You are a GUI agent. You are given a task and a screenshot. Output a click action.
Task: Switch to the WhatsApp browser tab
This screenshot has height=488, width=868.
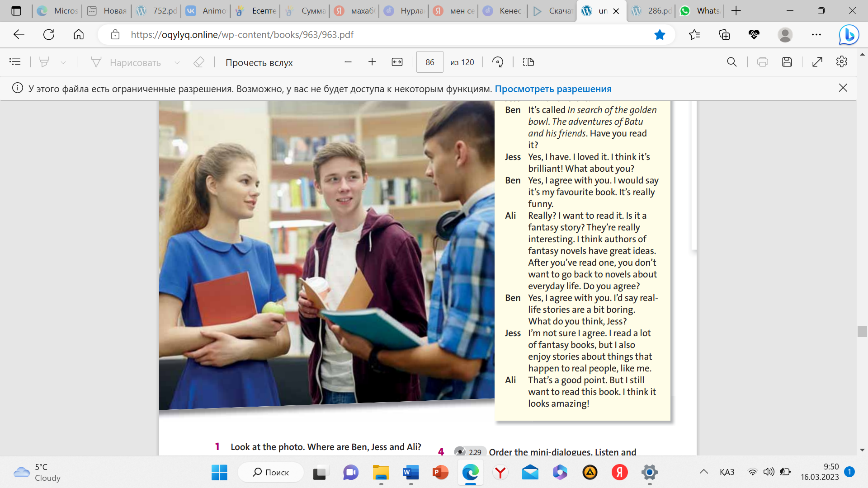700,11
